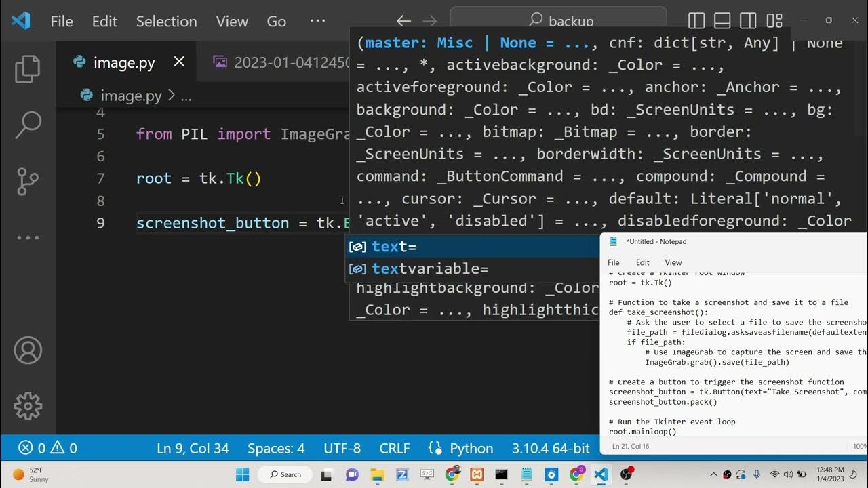Expand additional views ellipsis in activity bar

coord(28,237)
